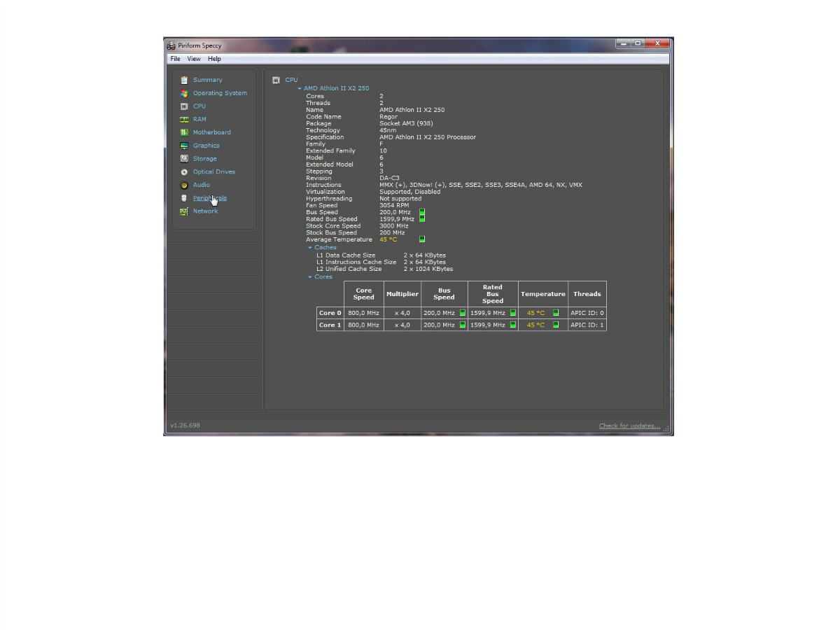This screenshot has height=630, width=840.
Task: Click the Storage drive icon
Action: point(184,159)
